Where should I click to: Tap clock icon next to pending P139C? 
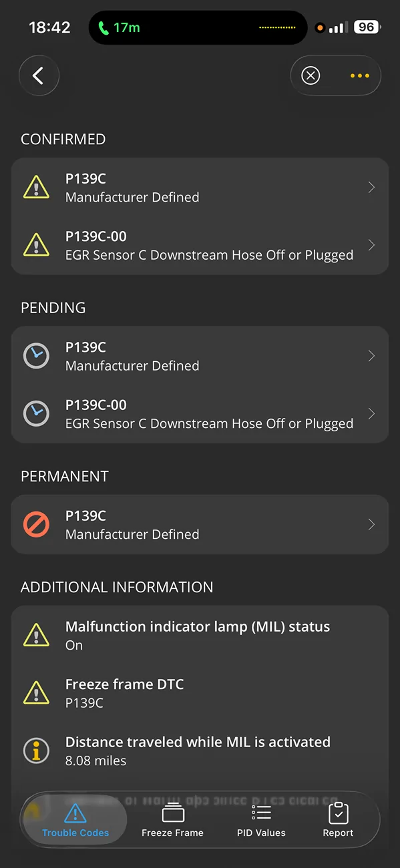(36, 356)
